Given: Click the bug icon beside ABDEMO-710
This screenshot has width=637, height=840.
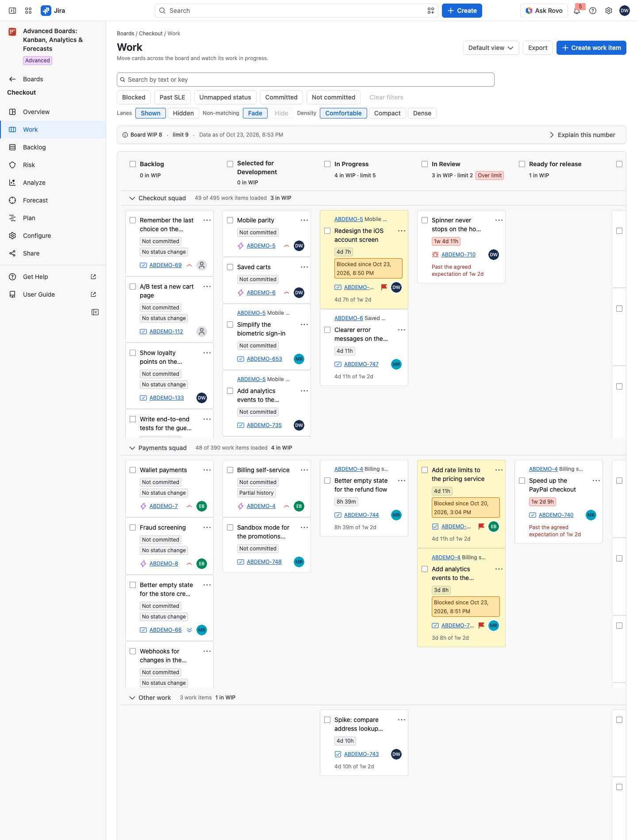Looking at the screenshot, I should coord(435,255).
